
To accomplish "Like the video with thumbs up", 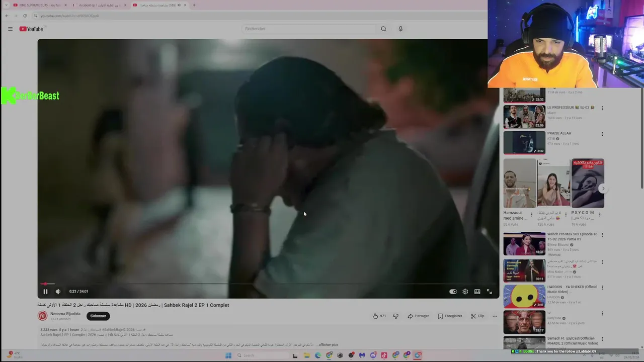I will click(379, 316).
